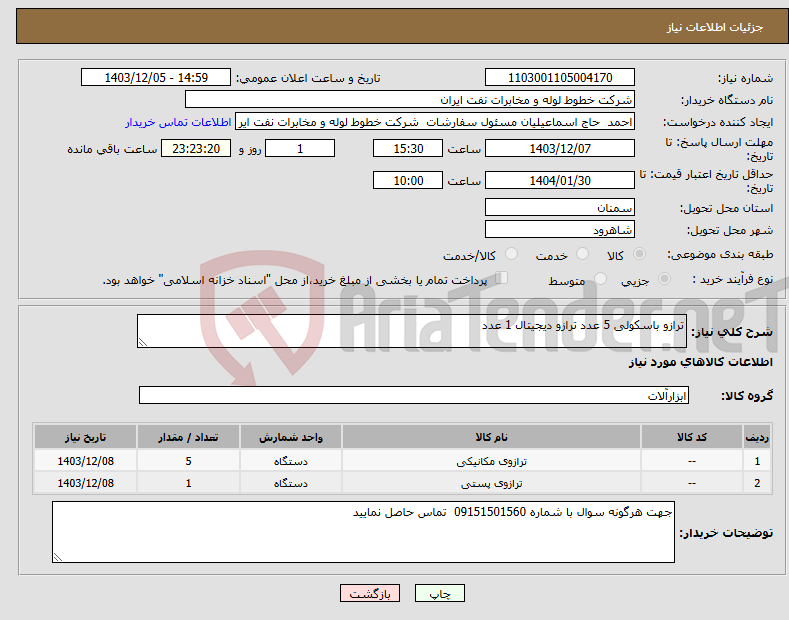The image size is (789, 620).
Task: Click the resize handle of description box
Action: pos(143,342)
